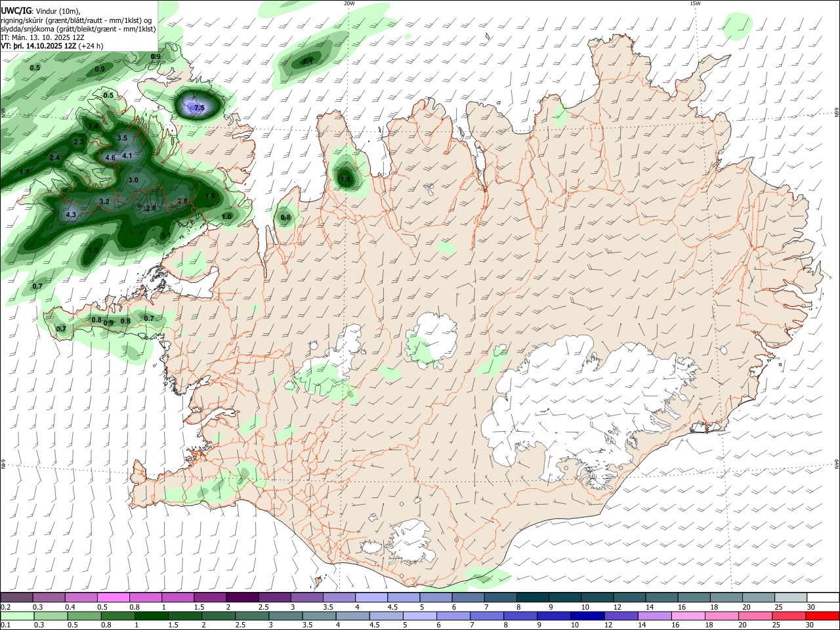
Task: Select the dark teal 9 mm snow swatch
Action: pyautogui.click(x=565, y=597)
